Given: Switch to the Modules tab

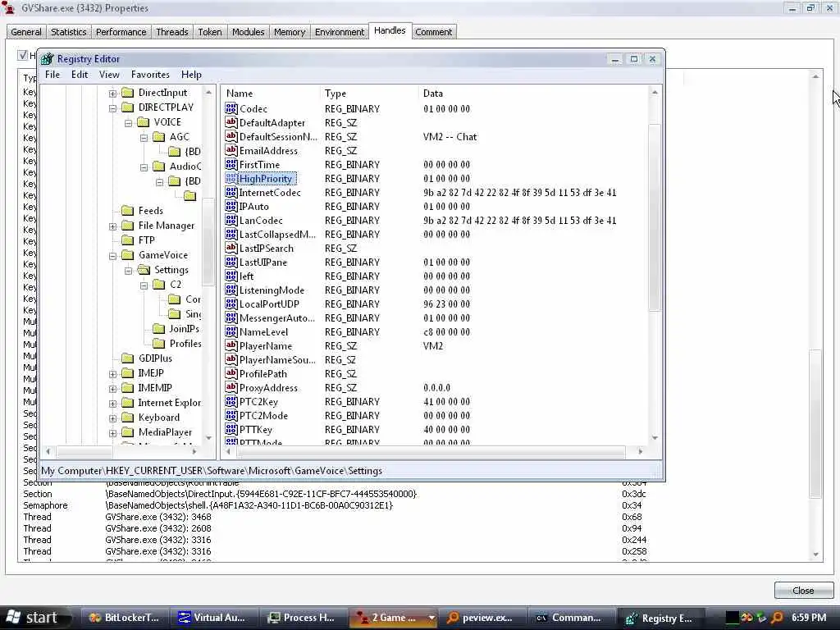Looking at the screenshot, I should tap(248, 32).
